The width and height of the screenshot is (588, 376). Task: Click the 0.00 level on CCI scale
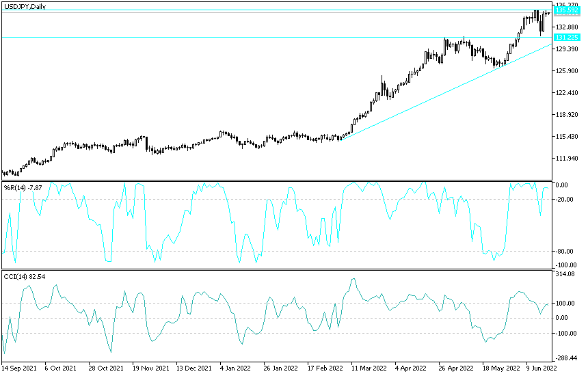[562, 317]
